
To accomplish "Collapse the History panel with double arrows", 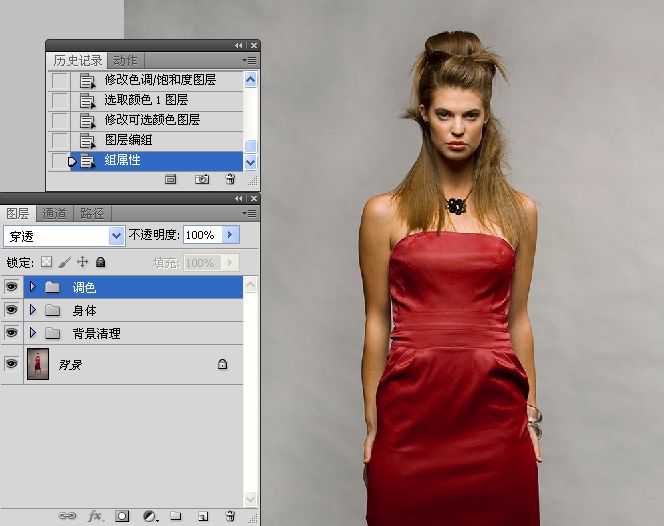I will [x=239, y=45].
